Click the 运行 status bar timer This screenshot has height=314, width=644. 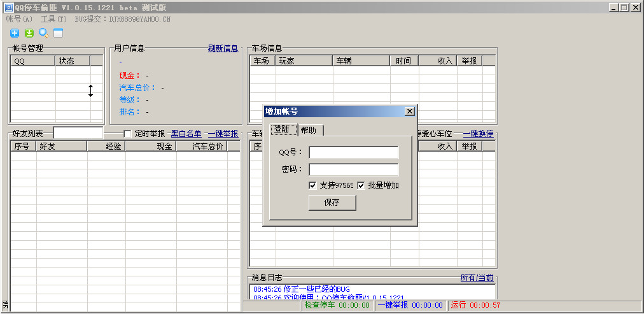pyautogui.click(x=475, y=305)
